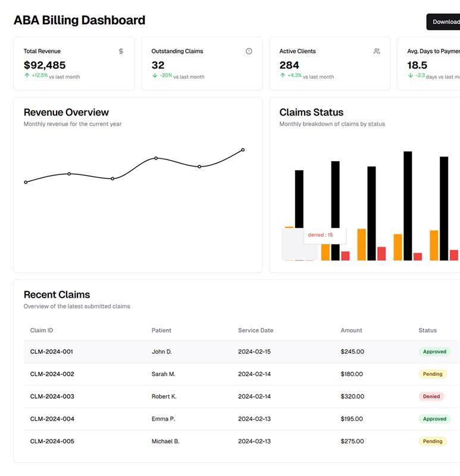
Task: Click the green up arrow beside +12.5%
Action: tap(27, 76)
